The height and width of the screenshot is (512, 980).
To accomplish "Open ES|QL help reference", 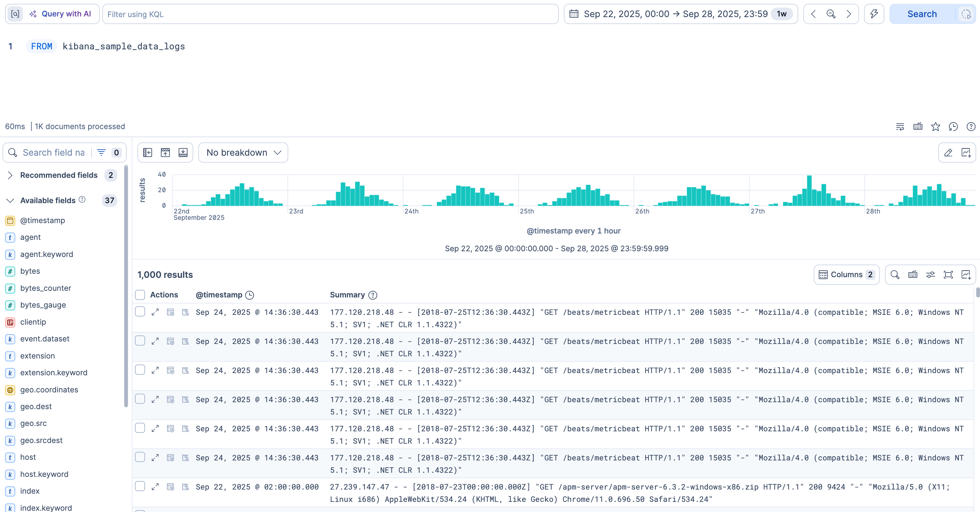I will pos(971,127).
